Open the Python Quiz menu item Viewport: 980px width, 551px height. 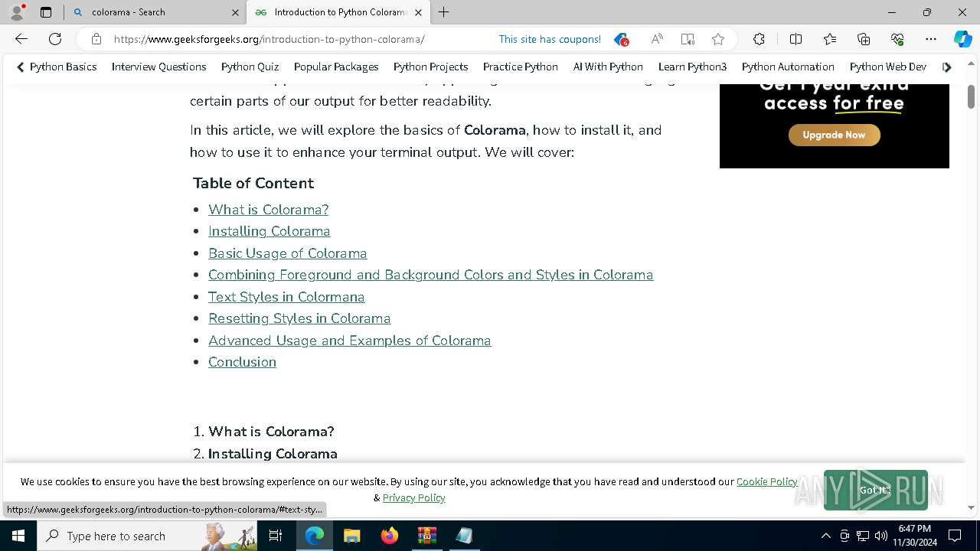click(250, 67)
